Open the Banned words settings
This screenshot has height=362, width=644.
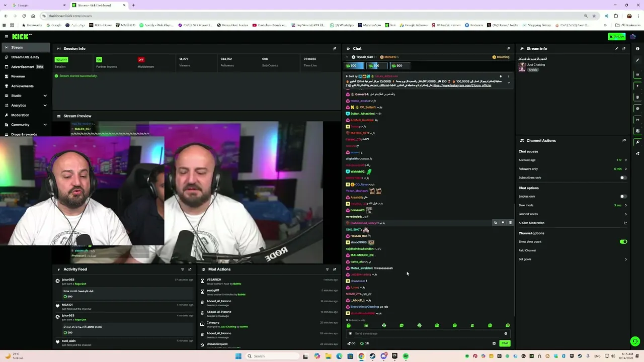coord(573,214)
